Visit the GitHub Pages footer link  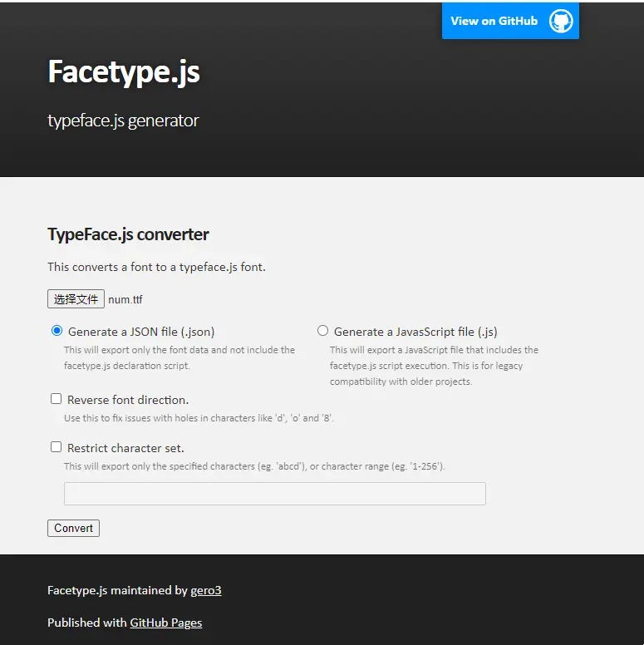[166, 623]
